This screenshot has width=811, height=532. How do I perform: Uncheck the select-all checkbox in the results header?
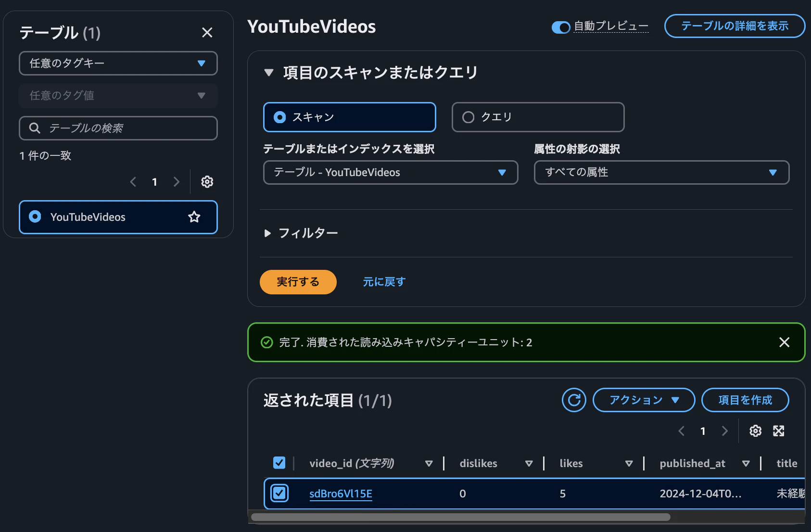[x=279, y=463]
